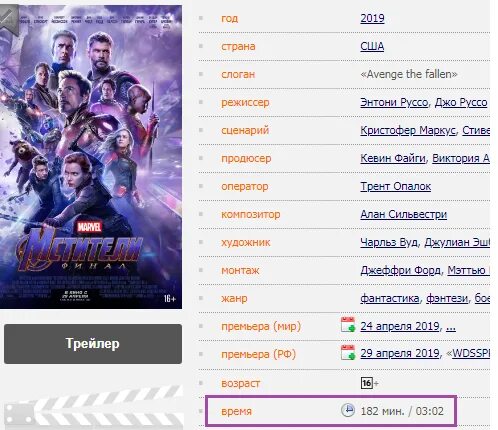Open cinematographer Трент Опалок link
This screenshot has height=430, width=498.
[396, 186]
